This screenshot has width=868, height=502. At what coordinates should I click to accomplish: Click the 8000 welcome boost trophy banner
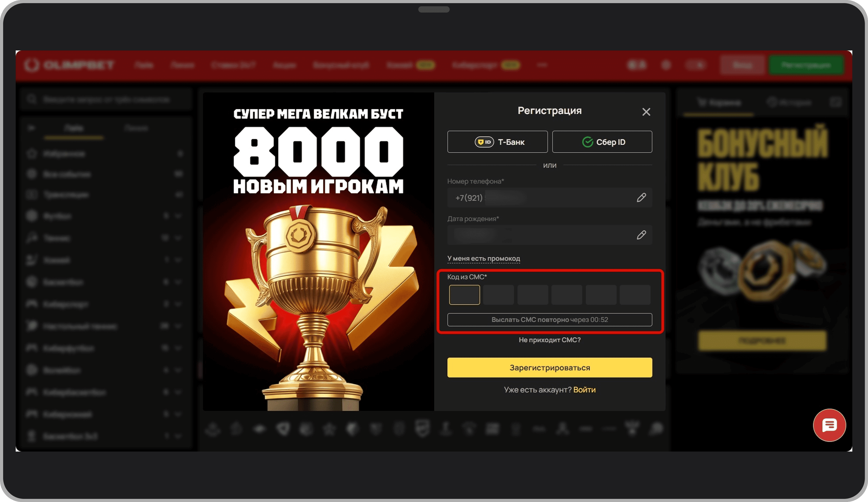(318, 252)
